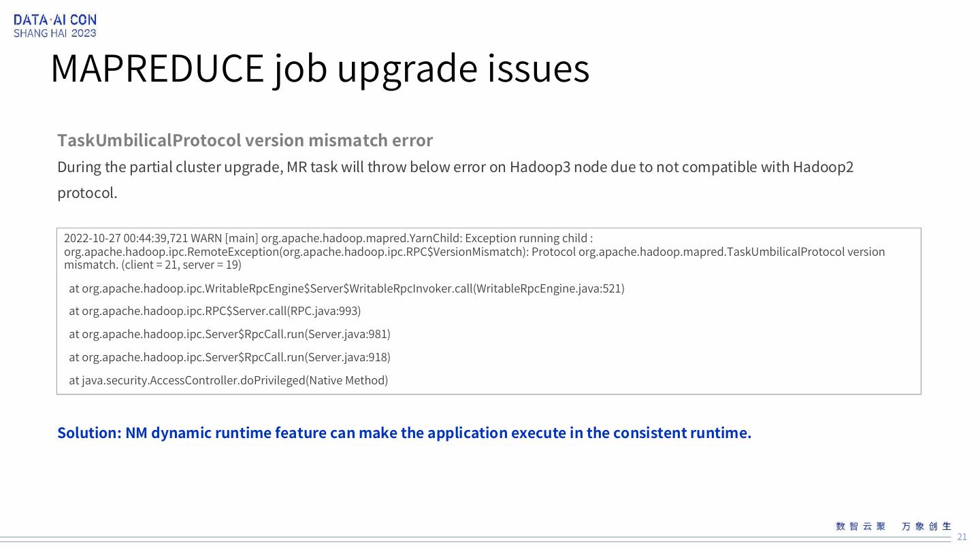
Task: Click the 2022-10-27 WARN log line
Action: click(328, 238)
